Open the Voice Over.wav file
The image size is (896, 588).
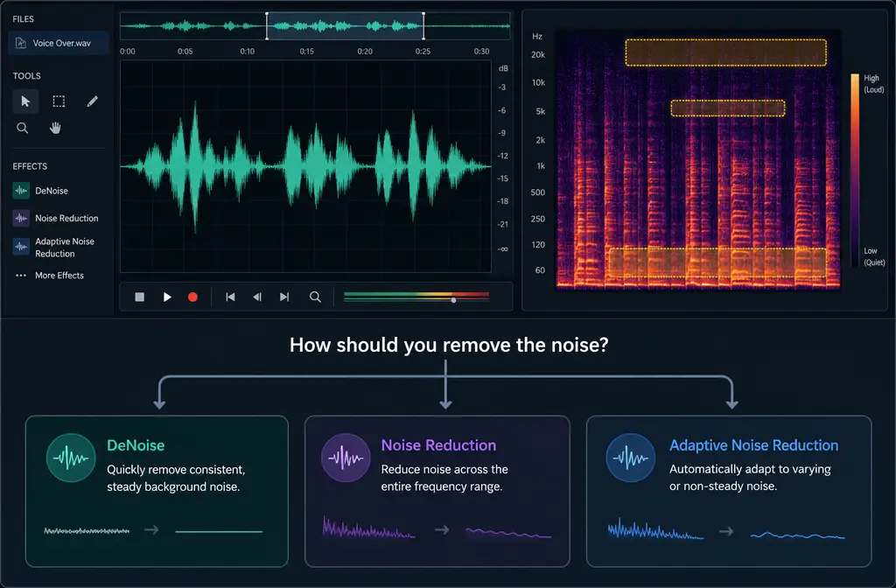(59, 43)
